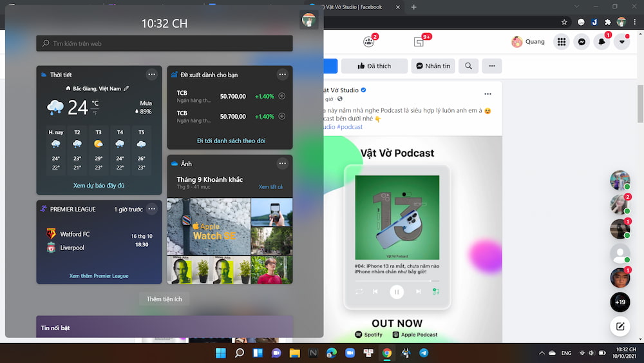Image resolution: width=644 pixels, height=363 pixels.
Task: Open Microsoft Edge on taskbar
Action: pyautogui.click(x=332, y=353)
